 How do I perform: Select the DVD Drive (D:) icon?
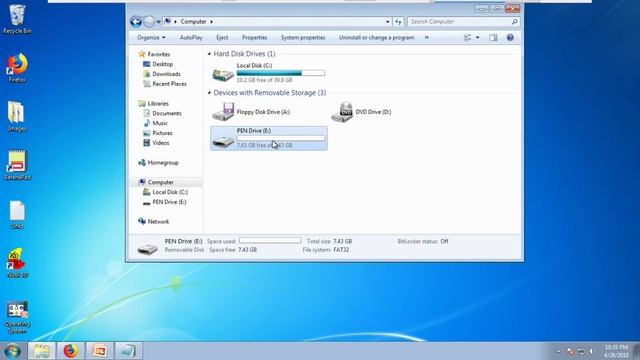pyautogui.click(x=342, y=112)
